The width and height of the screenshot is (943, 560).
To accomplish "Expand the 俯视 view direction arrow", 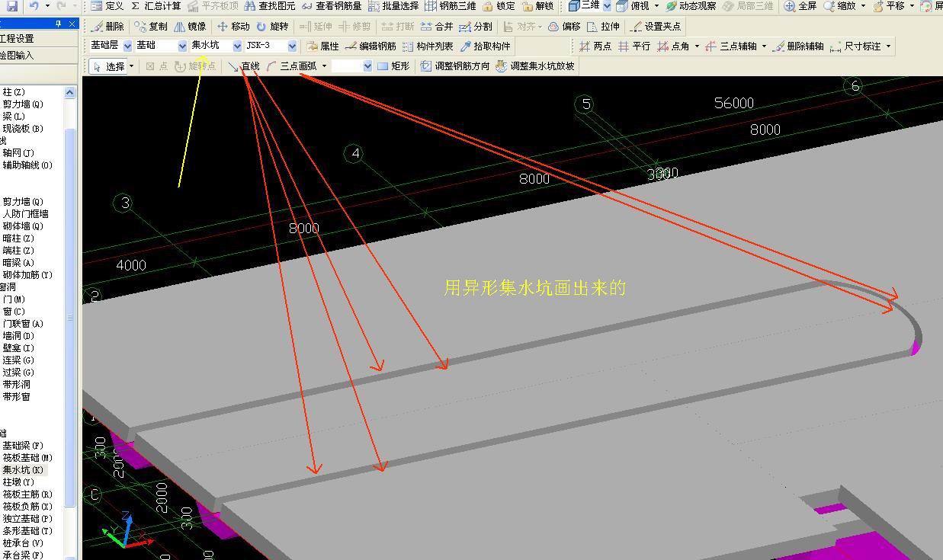I will click(x=656, y=5).
